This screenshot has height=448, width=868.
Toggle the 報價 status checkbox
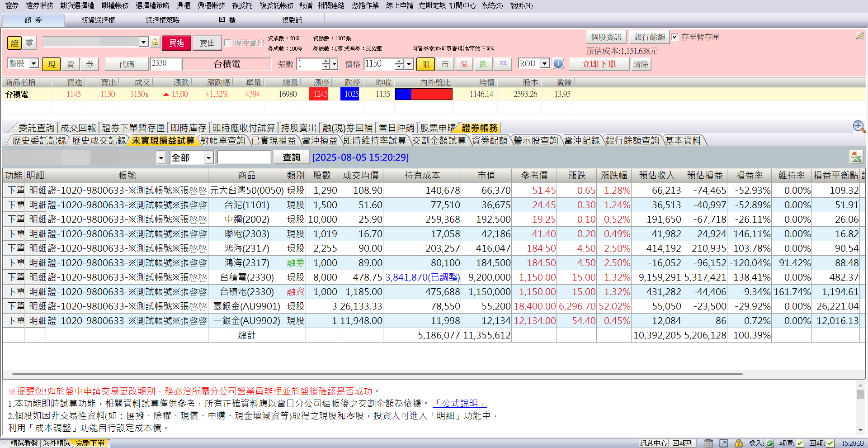(800, 443)
